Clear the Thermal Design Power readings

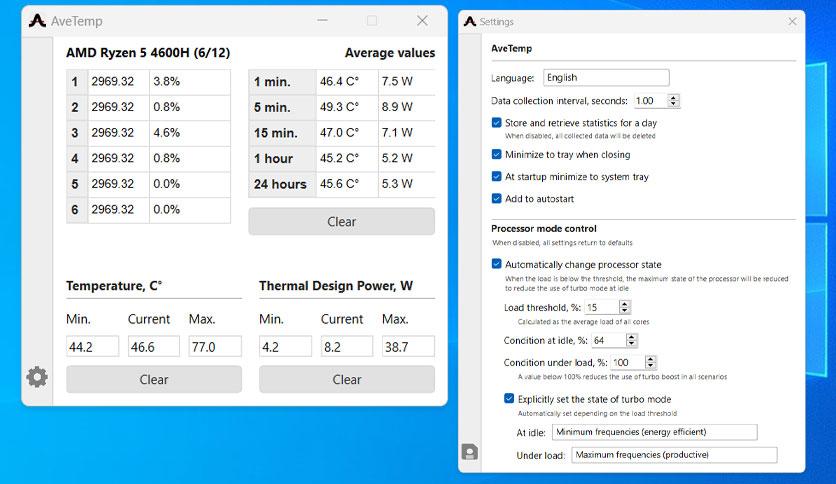[347, 379]
